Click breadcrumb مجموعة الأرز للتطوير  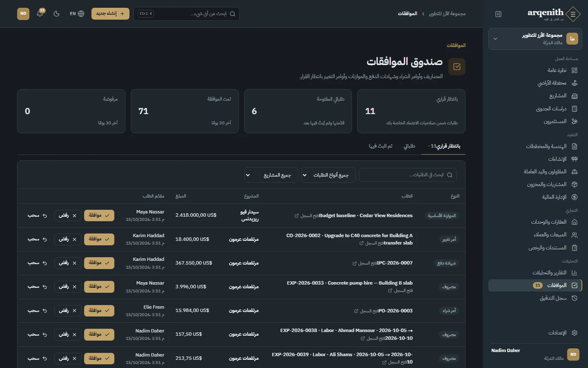(447, 13)
